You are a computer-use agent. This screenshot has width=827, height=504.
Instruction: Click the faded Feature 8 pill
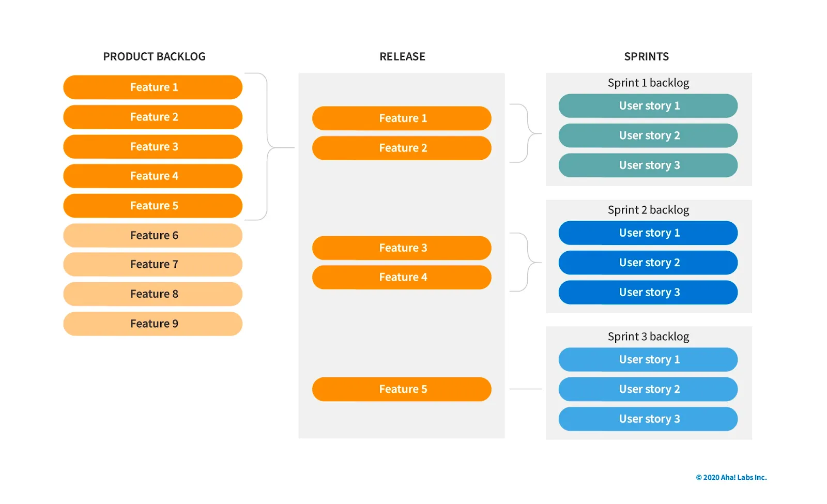point(152,294)
